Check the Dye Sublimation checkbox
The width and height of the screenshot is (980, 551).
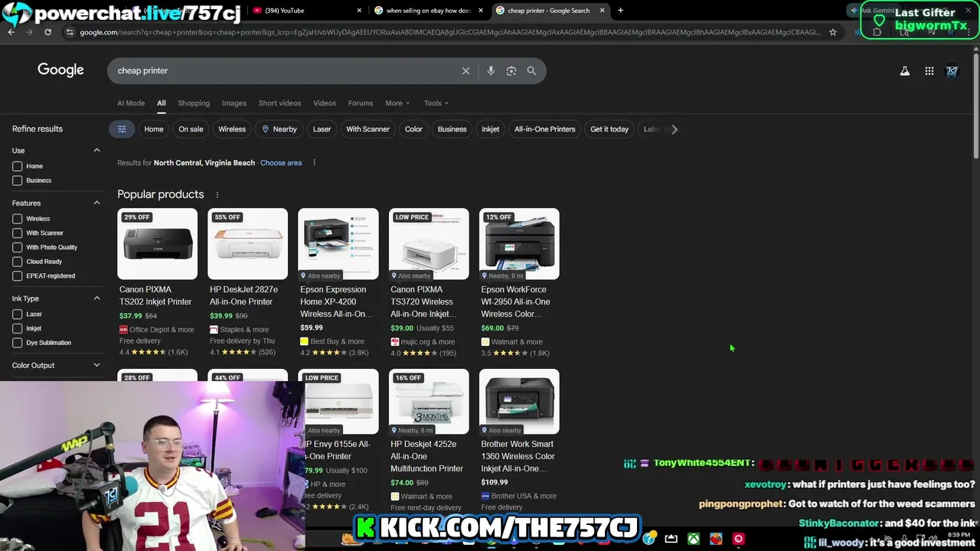click(x=17, y=343)
